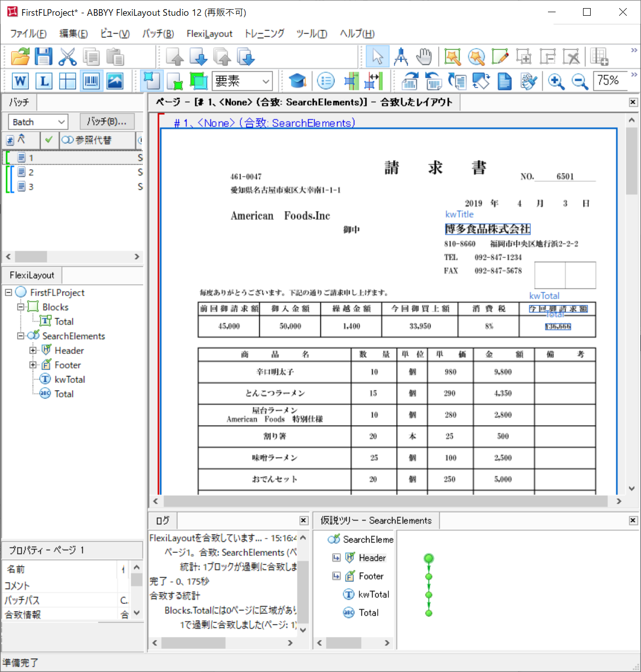This screenshot has width=641, height=672.
Task: Pick the draw region pencil tool
Action: pos(500,56)
